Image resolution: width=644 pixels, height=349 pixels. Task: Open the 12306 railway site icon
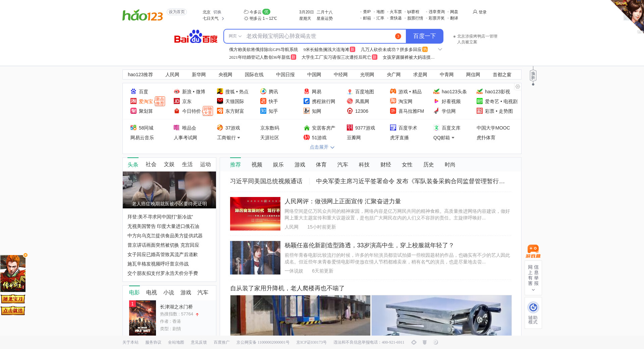[x=350, y=111]
